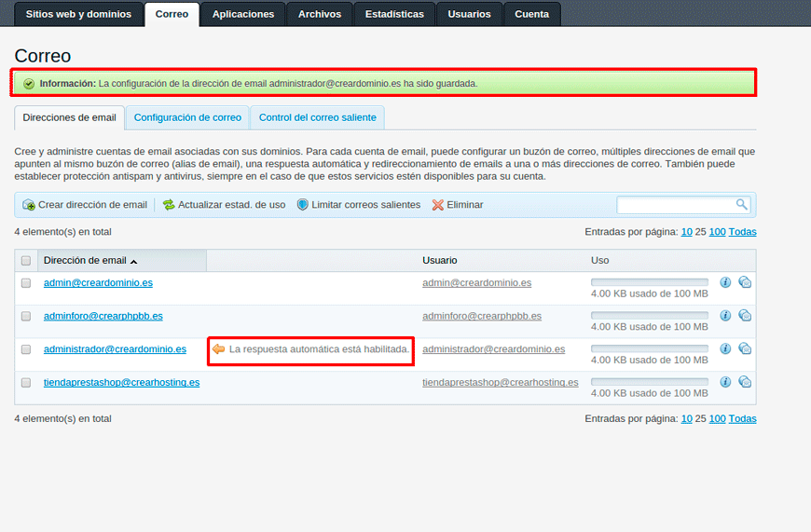Click the Limitar correos salientes shield icon
The image size is (811, 532).
302,205
